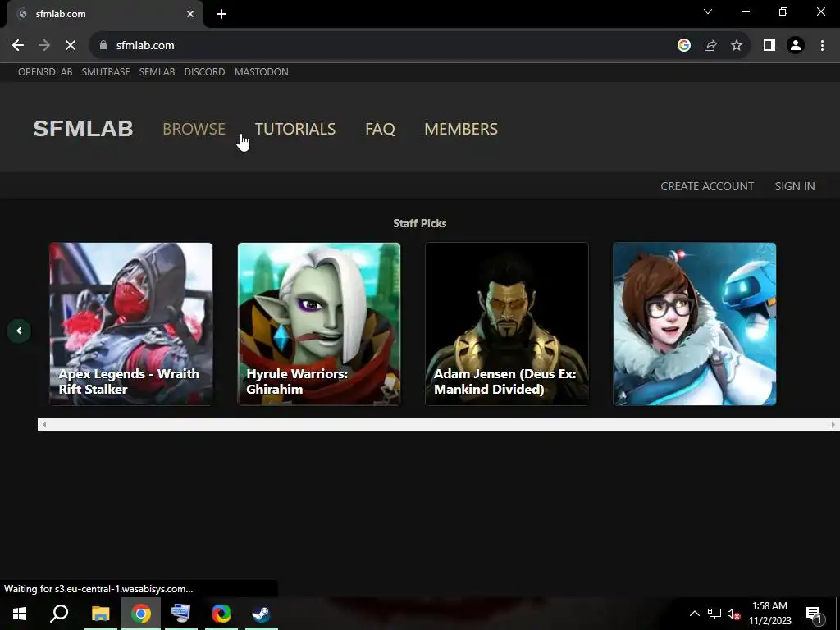Click Chrome icon in taskbar
This screenshot has height=630, width=840.
pyautogui.click(x=141, y=614)
